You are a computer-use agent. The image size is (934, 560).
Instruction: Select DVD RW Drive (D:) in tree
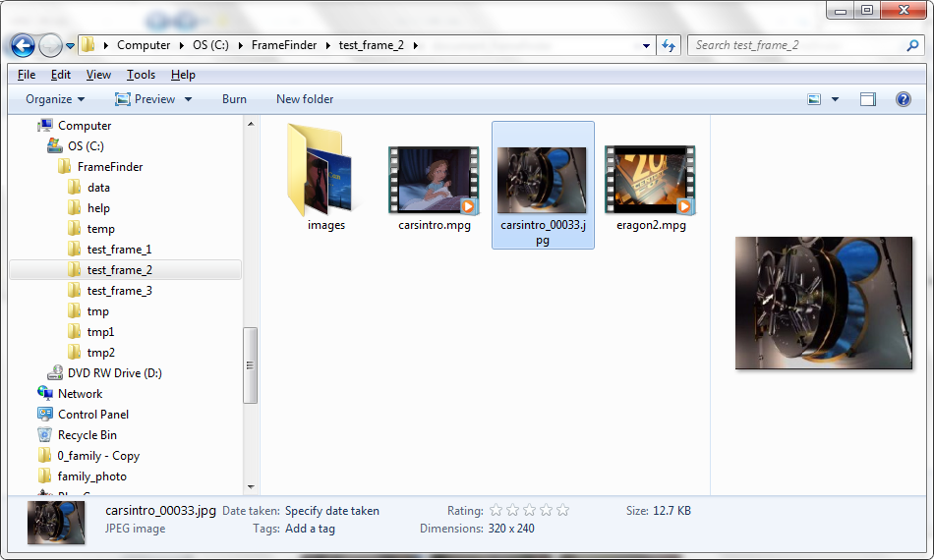(114, 373)
